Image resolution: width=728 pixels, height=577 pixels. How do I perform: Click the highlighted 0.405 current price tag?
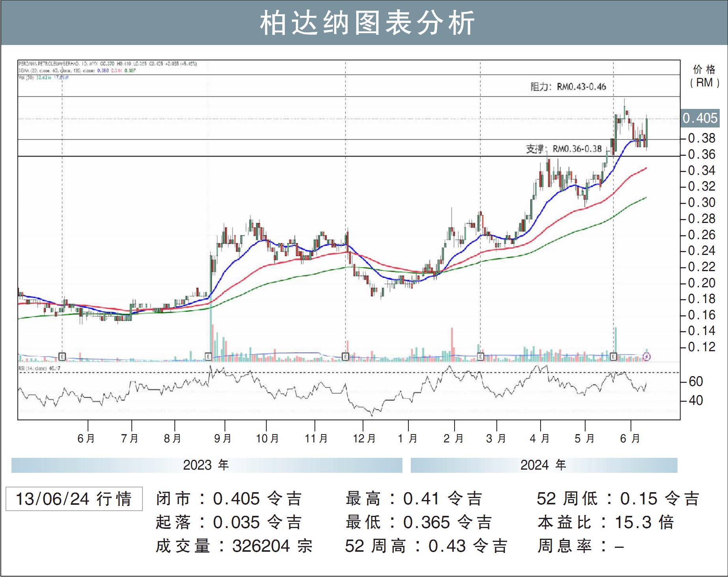(x=700, y=118)
